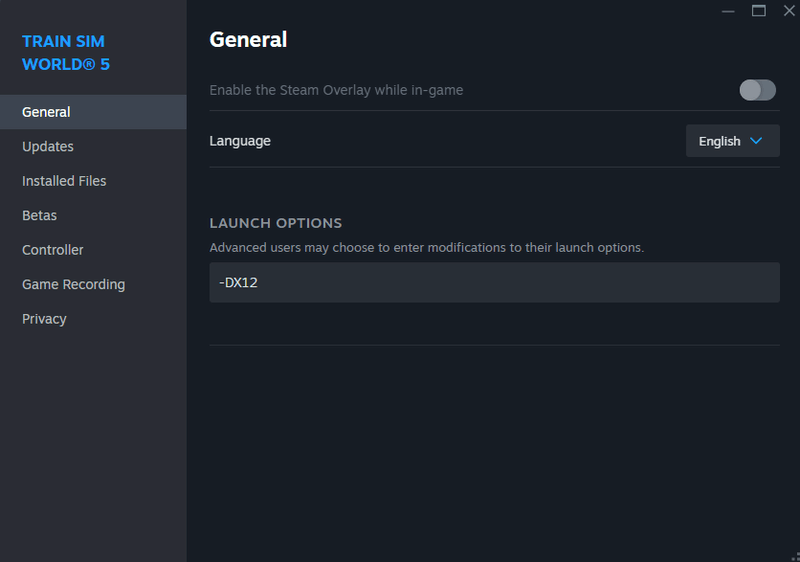Open the Privacy tab
Viewport: 800px width, 562px height.
pos(93,319)
